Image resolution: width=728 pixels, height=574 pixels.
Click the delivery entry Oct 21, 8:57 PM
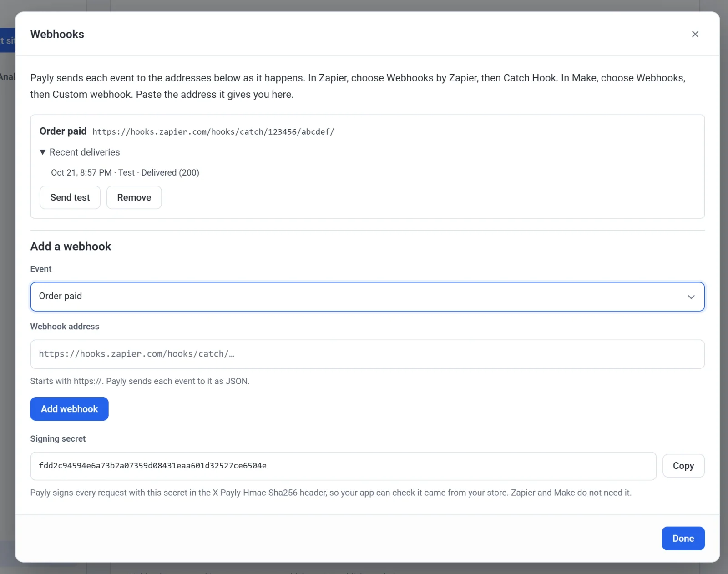point(125,172)
